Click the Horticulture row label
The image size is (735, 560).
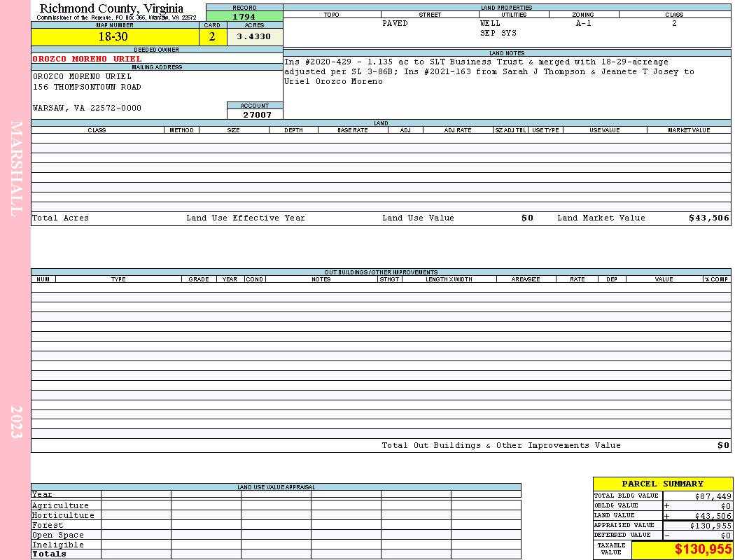point(63,515)
